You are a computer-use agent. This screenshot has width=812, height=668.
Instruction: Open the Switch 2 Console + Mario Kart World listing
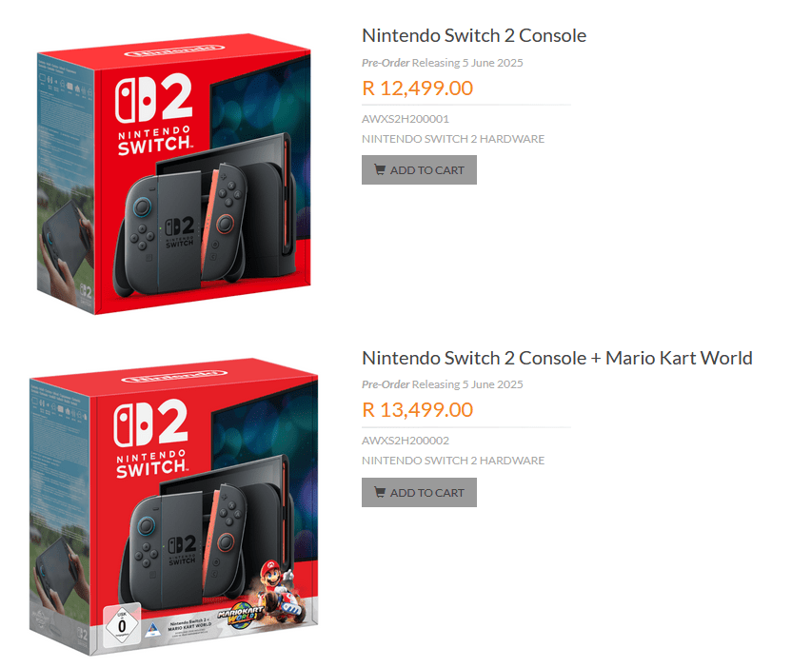click(556, 358)
